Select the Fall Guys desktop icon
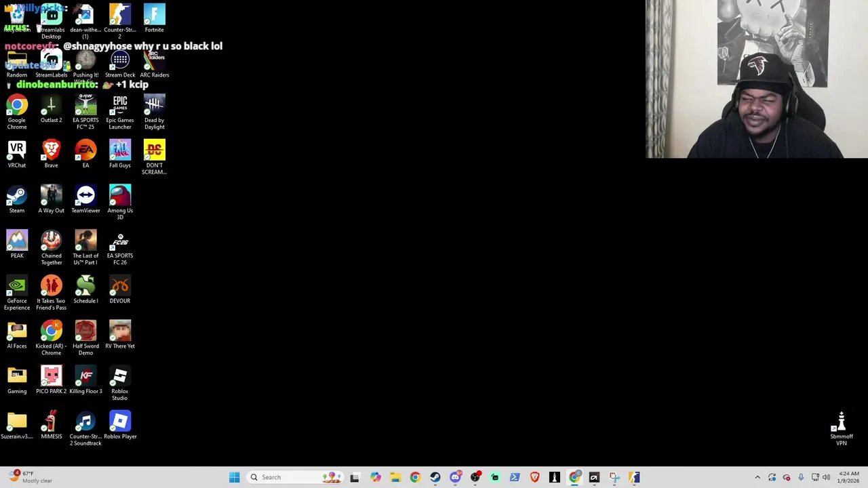This screenshot has height=488, width=868. pyautogui.click(x=120, y=155)
